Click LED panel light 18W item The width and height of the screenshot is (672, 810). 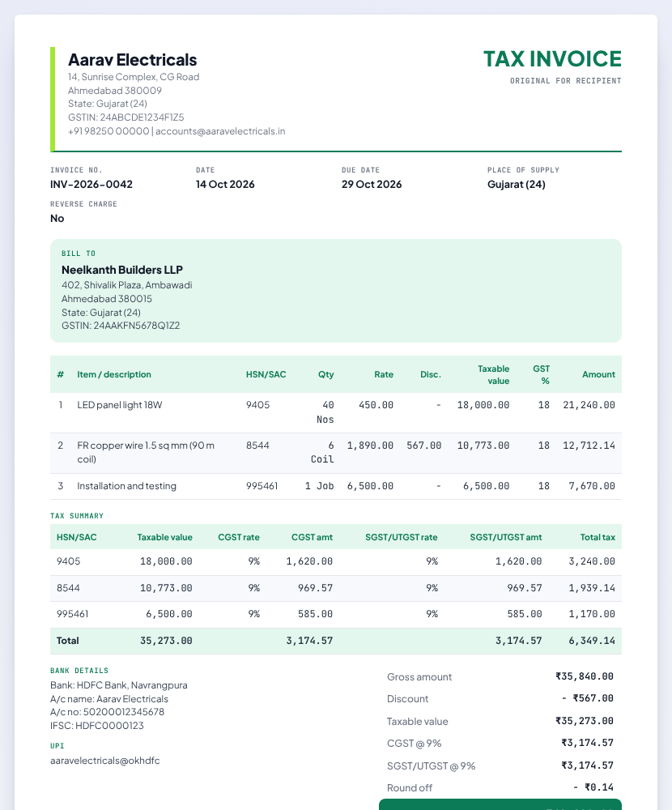click(120, 405)
